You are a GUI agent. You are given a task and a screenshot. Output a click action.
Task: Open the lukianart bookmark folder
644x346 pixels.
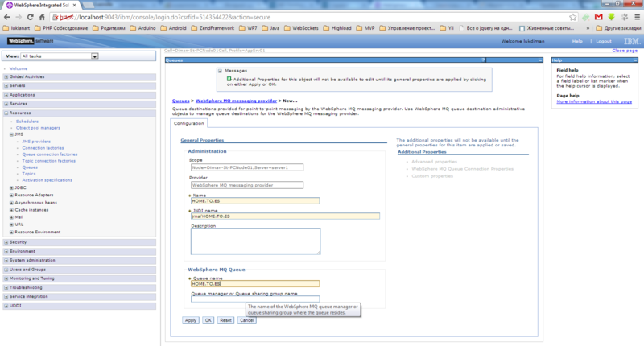tap(16, 28)
